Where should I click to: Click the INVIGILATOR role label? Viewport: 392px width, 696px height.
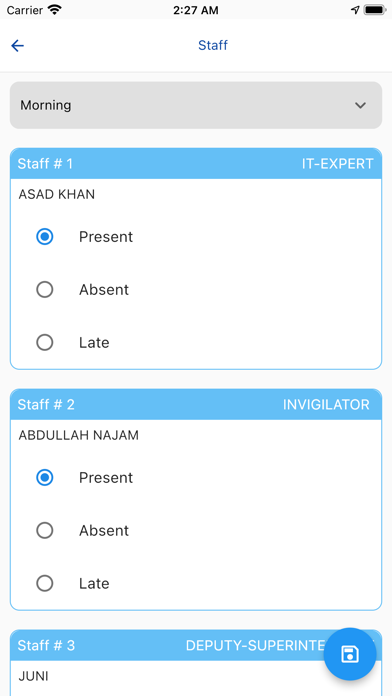tap(326, 404)
